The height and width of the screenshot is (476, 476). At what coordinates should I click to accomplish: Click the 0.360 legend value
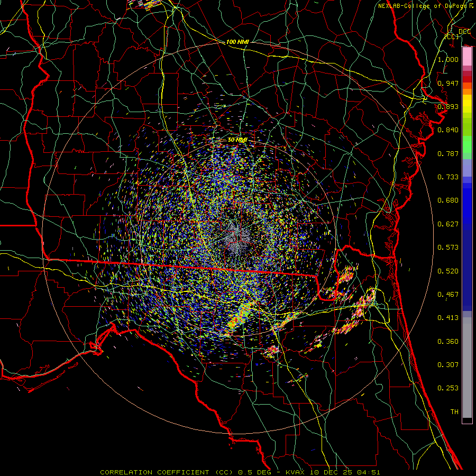tap(448, 342)
